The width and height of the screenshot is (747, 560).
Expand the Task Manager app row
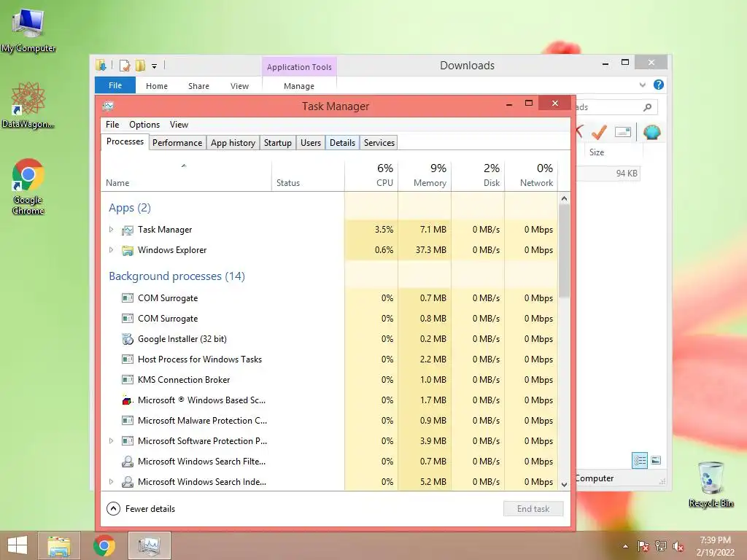111,230
